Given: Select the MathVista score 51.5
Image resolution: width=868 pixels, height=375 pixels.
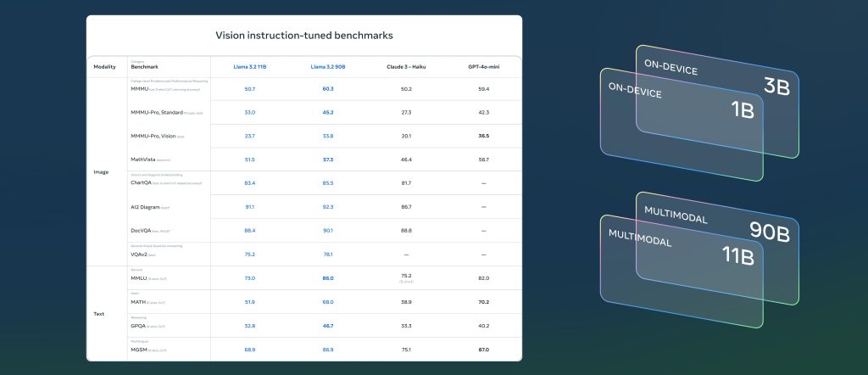Looking at the screenshot, I should point(250,160).
